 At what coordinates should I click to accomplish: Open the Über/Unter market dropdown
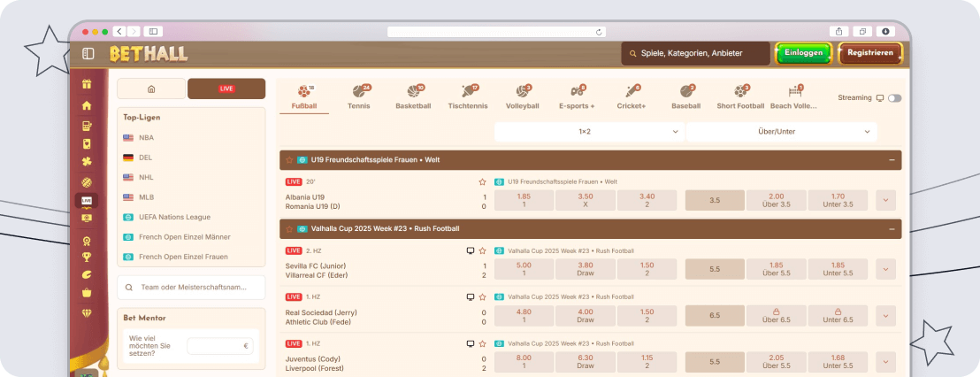point(782,132)
